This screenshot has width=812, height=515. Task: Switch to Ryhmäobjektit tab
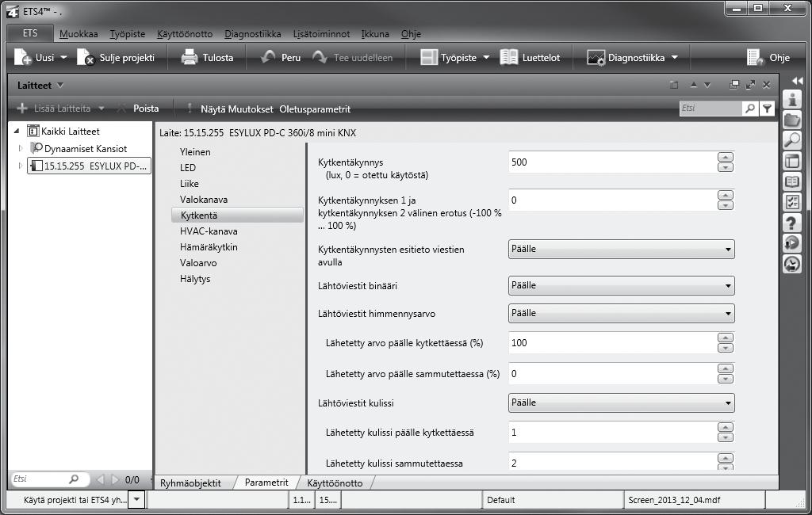coord(190,483)
